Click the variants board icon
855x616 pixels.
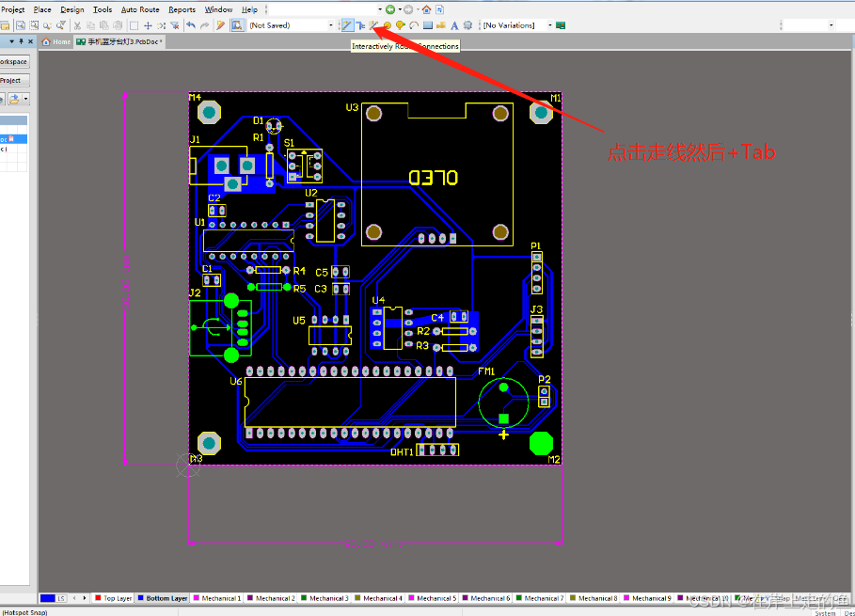point(561,25)
